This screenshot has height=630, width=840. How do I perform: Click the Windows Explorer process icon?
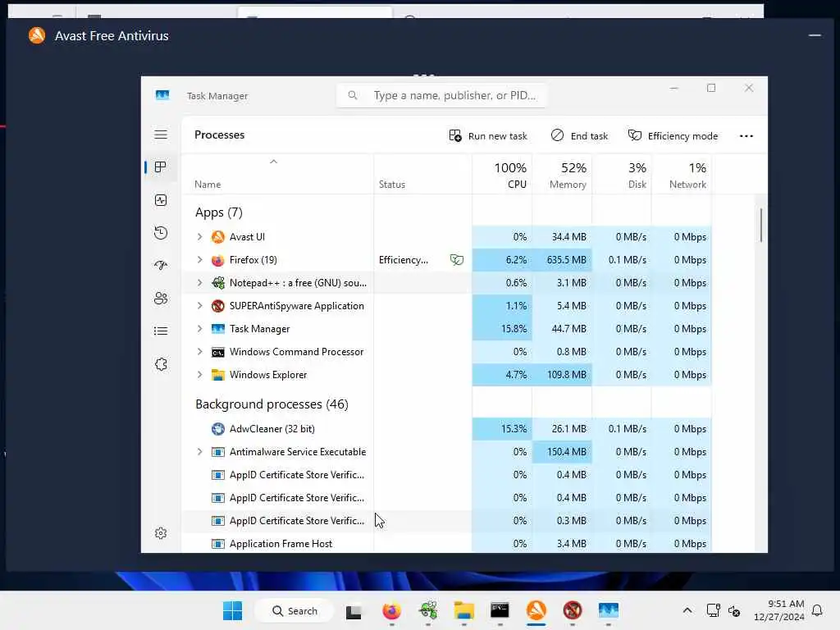pos(218,375)
